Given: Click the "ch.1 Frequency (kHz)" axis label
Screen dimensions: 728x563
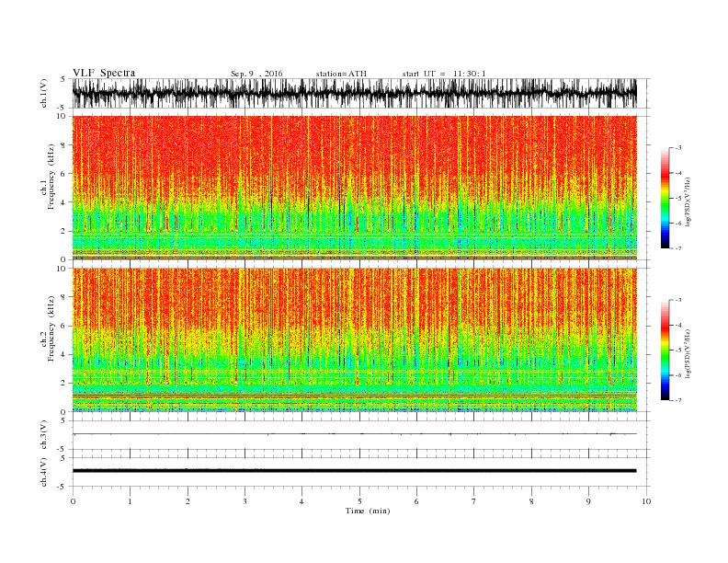Looking at the screenshot, I should 48,177.
